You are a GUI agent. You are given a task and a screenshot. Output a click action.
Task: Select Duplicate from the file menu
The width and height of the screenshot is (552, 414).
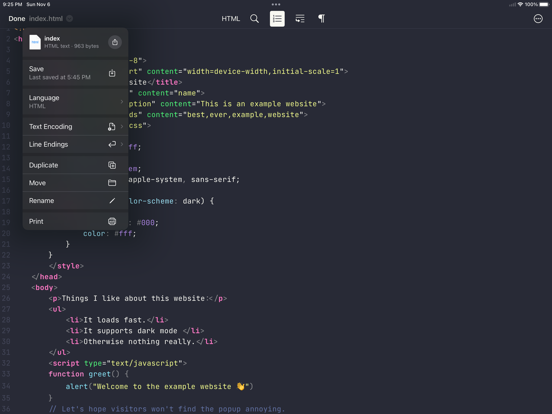[75, 165]
